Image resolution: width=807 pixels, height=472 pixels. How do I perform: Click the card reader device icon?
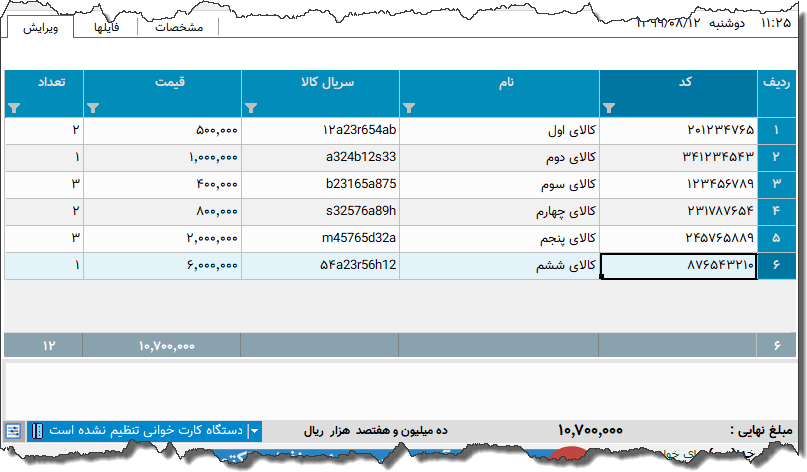pyautogui.click(x=37, y=430)
